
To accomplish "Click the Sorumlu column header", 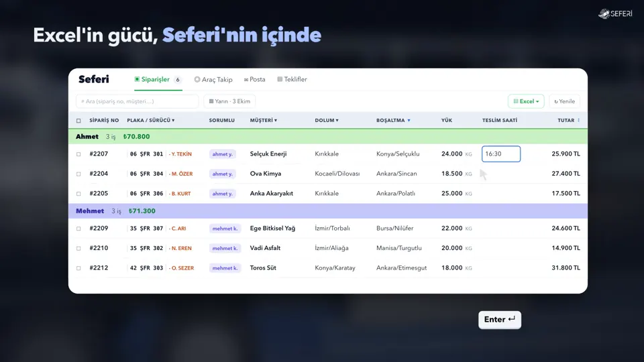I will (222, 120).
